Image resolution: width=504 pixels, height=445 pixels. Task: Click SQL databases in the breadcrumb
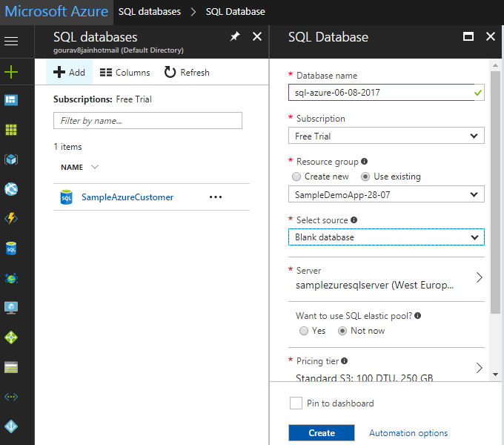[x=149, y=12]
